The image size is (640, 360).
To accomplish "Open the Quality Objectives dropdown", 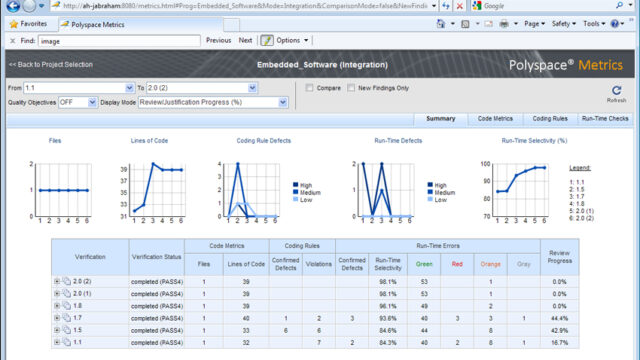I will [x=92, y=102].
